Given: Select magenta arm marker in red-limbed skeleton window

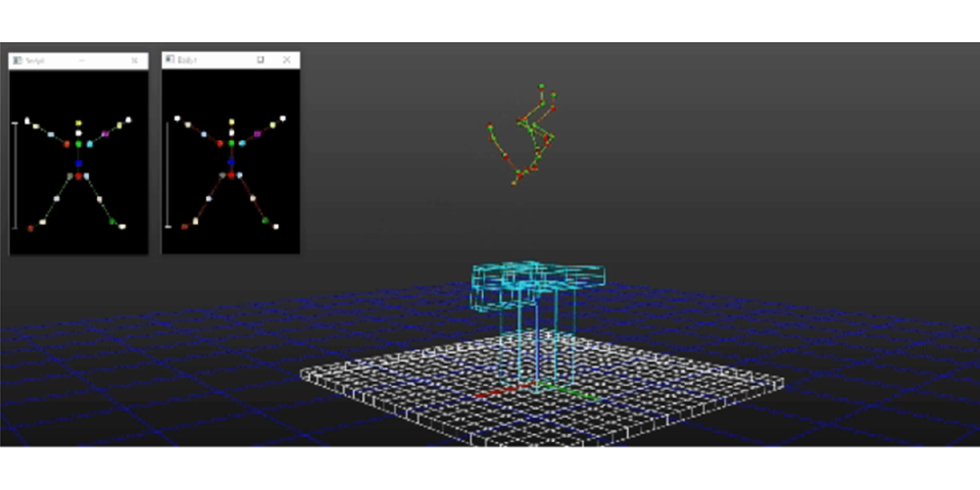Looking at the screenshot, I should 257,132.
